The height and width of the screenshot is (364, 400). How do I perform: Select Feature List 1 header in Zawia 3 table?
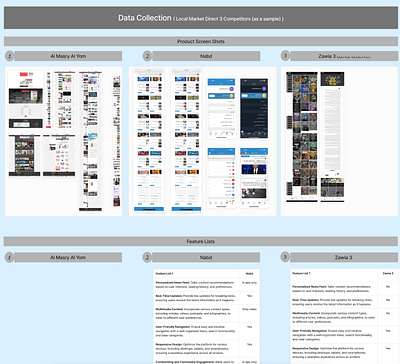pyautogui.click(x=301, y=273)
